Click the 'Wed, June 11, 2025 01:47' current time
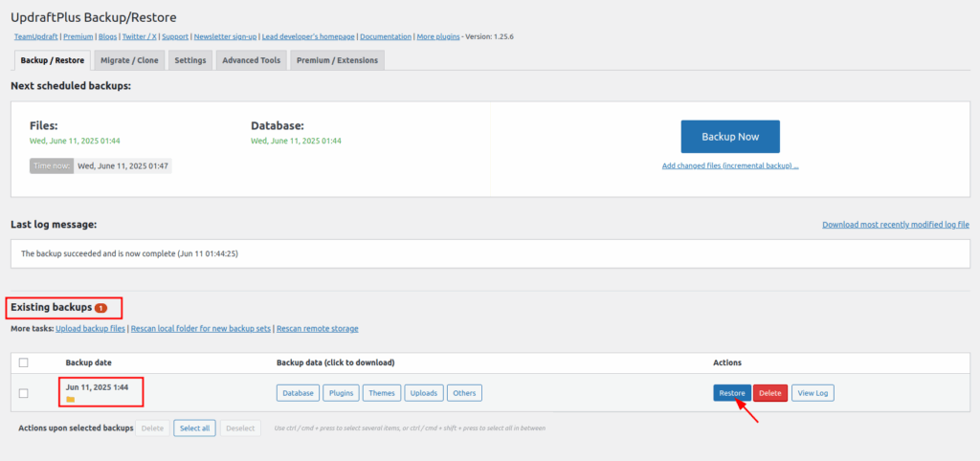This screenshot has width=980, height=461. 122,165
